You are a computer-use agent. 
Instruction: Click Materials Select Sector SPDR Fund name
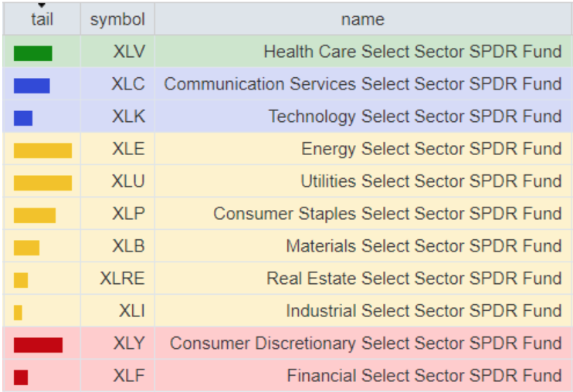423,246
